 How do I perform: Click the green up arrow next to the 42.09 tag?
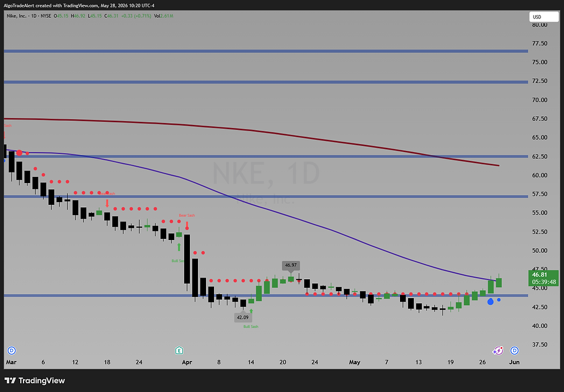251,311
